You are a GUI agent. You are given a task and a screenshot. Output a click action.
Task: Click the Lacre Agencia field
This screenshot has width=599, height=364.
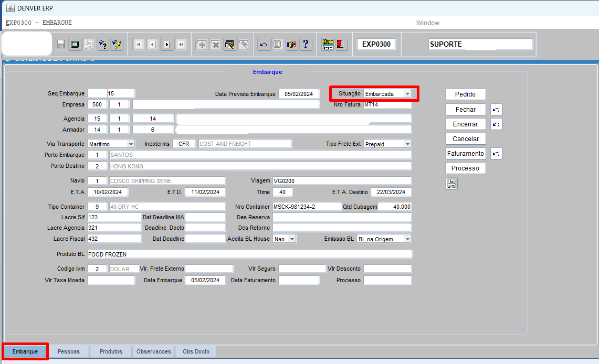click(x=114, y=228)
